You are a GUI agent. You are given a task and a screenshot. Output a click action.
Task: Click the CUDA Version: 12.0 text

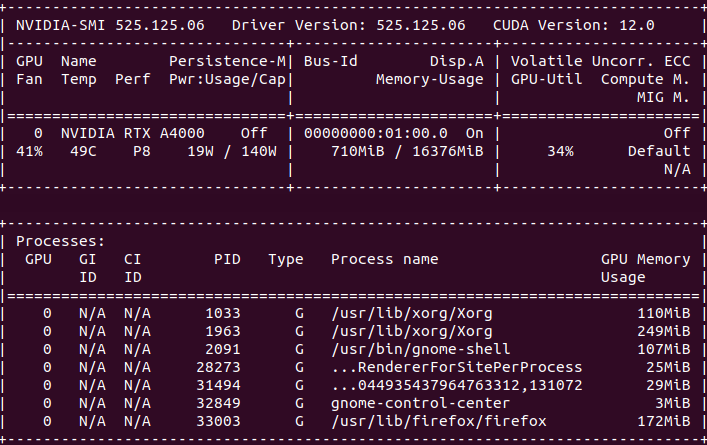(x=574, y=25)
